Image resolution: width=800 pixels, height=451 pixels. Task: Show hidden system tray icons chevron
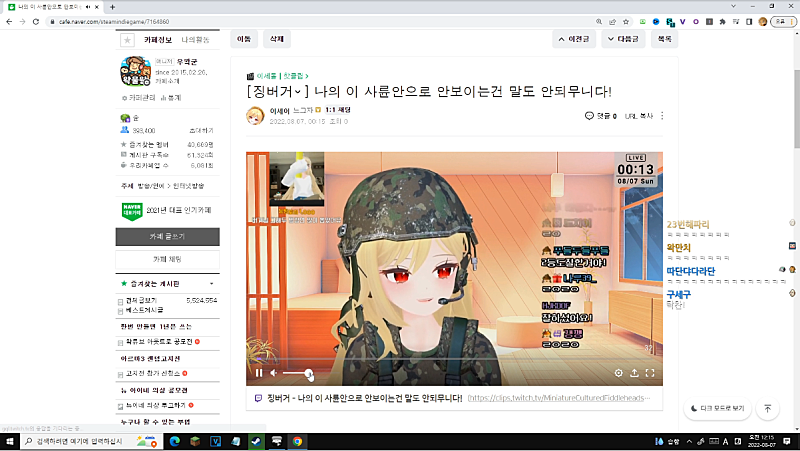click(x=689, y=441)
